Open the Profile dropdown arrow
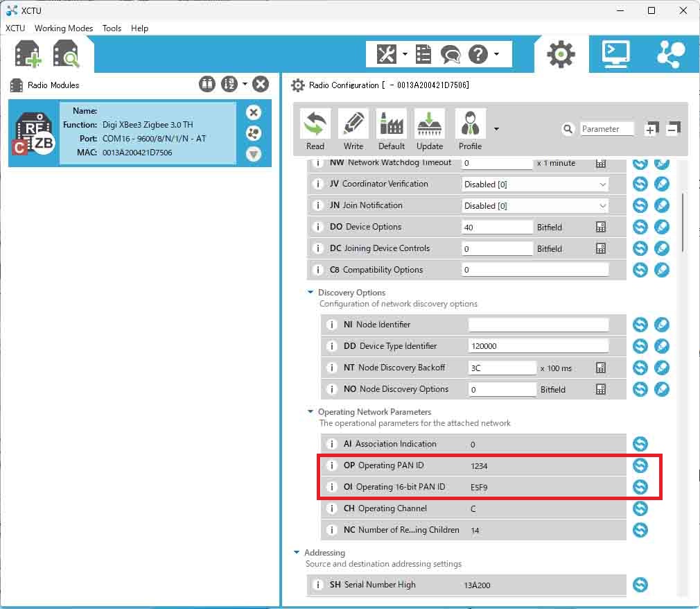Image resolution: width=700 pixels, height=609 pixels. tap(496, 129)
